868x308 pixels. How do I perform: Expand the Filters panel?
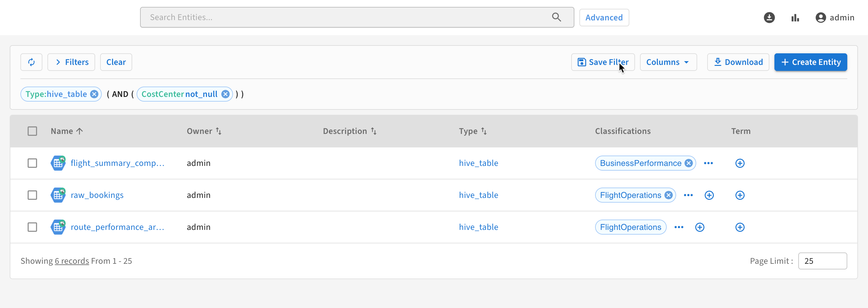pos(71,62)
